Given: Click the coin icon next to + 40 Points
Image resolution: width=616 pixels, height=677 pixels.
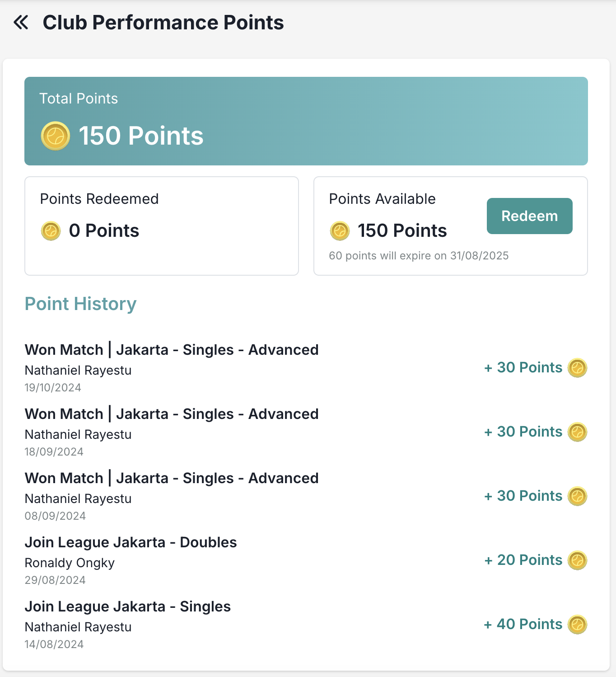Looking at the screenshot, I should tap(577, 625).
